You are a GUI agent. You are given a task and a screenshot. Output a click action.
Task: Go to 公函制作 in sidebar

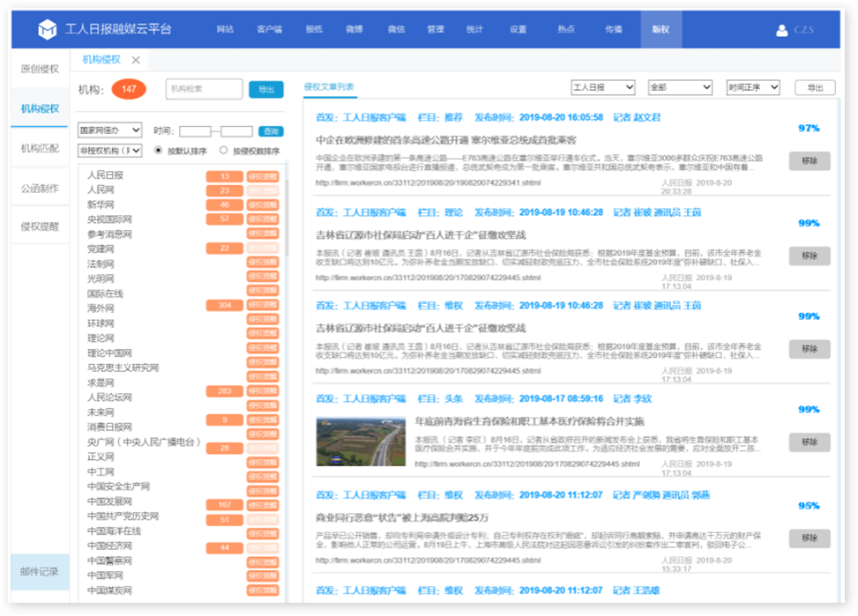pos(40,189)
